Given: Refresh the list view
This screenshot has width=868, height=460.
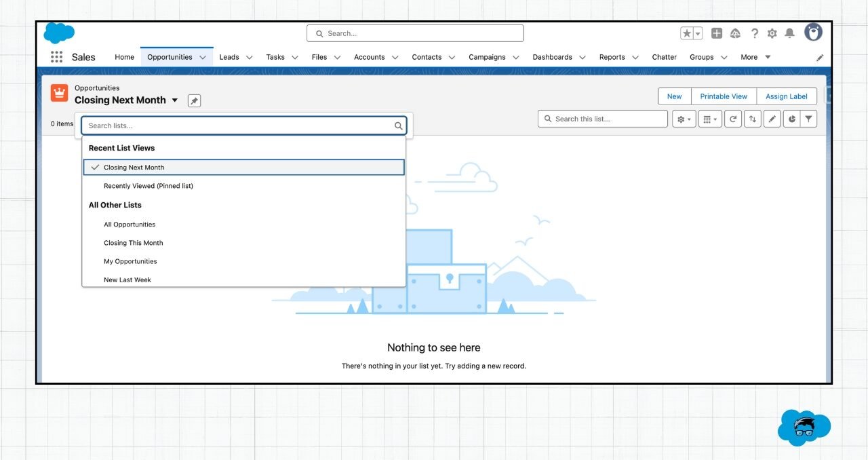Looking at the screenshot, I should [732, 119].
